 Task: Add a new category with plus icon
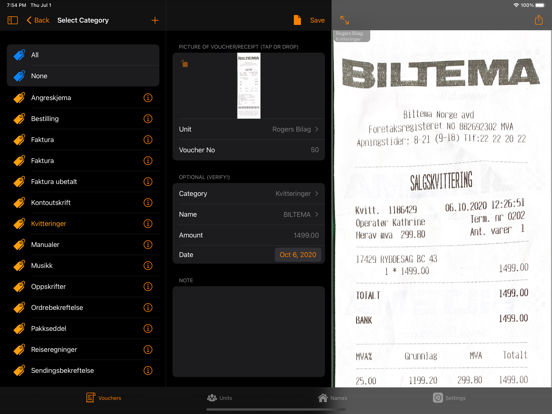(155, 20)
